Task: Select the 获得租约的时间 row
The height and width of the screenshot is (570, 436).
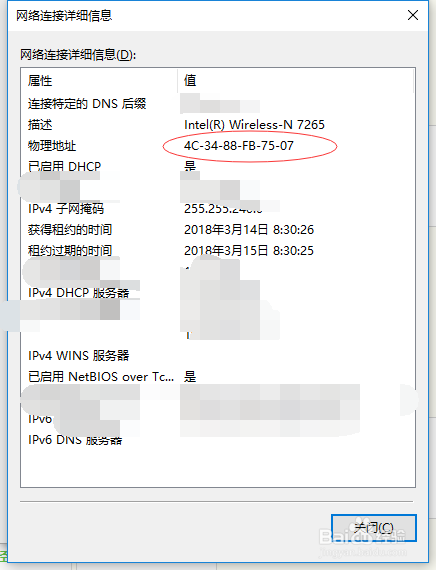Action: (x=217, y=230)
